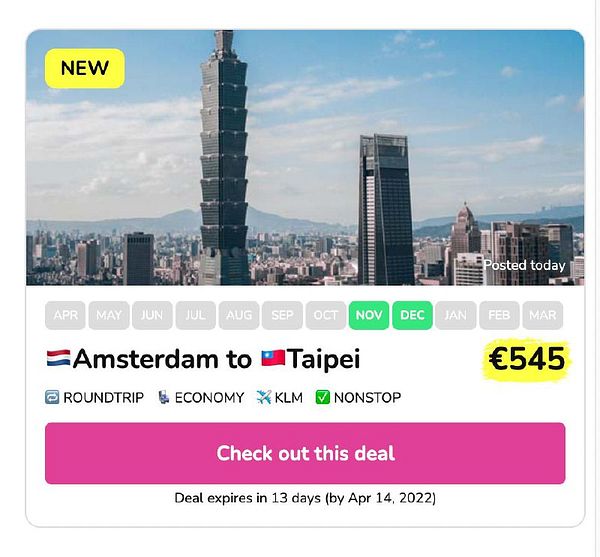The image size is (600, 557).
Task: Click the deal expiry date text
Action: (x=305, y=497)
